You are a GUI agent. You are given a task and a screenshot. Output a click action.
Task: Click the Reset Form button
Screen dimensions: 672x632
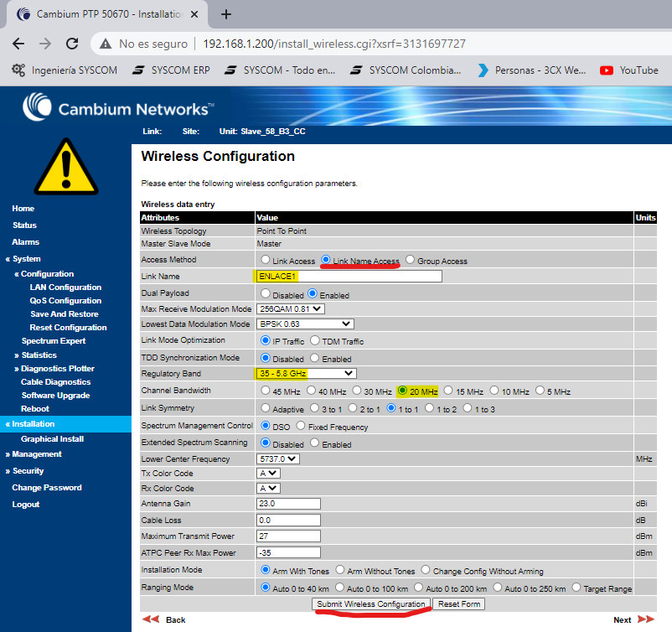(459, 604)
